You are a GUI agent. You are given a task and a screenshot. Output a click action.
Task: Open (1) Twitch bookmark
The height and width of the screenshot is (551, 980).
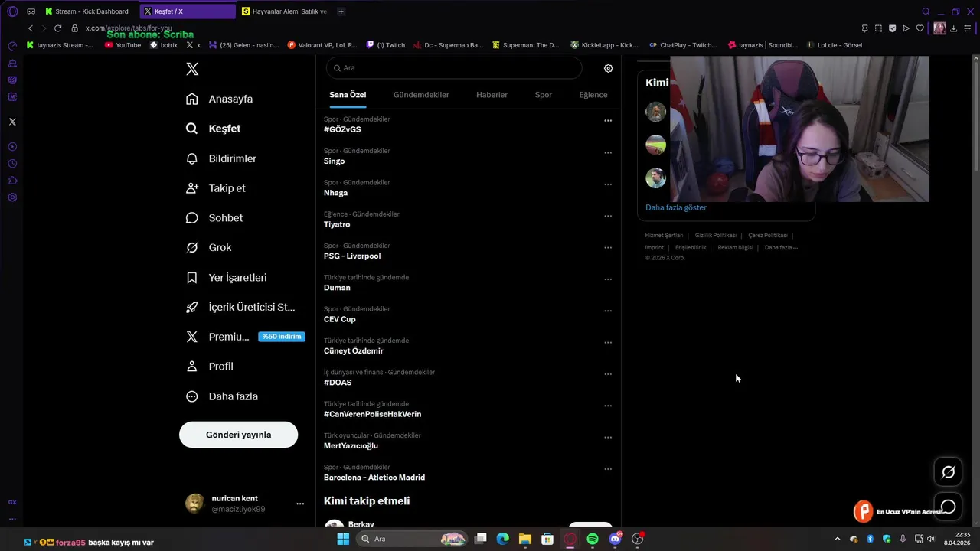tap(386, 45)
